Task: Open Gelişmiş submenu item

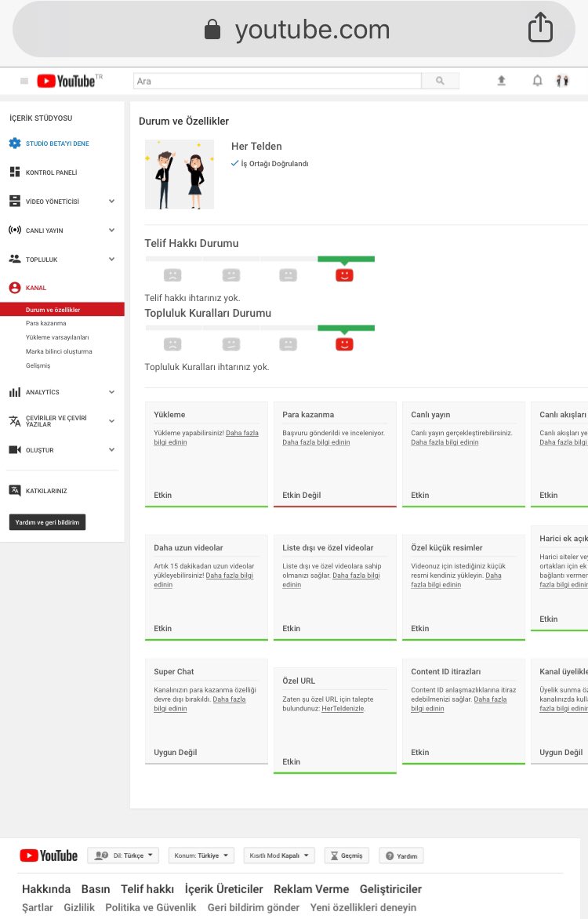Action: (38, 365)
